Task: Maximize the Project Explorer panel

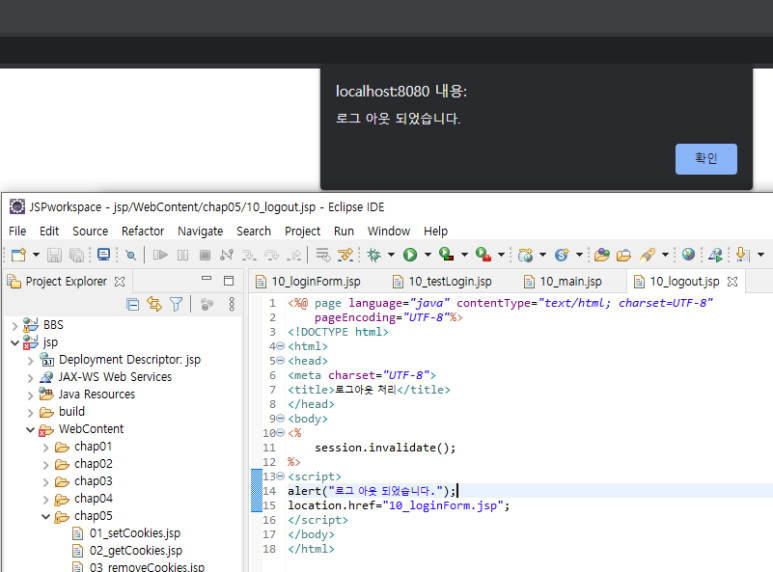Action: tap(229, 281)
